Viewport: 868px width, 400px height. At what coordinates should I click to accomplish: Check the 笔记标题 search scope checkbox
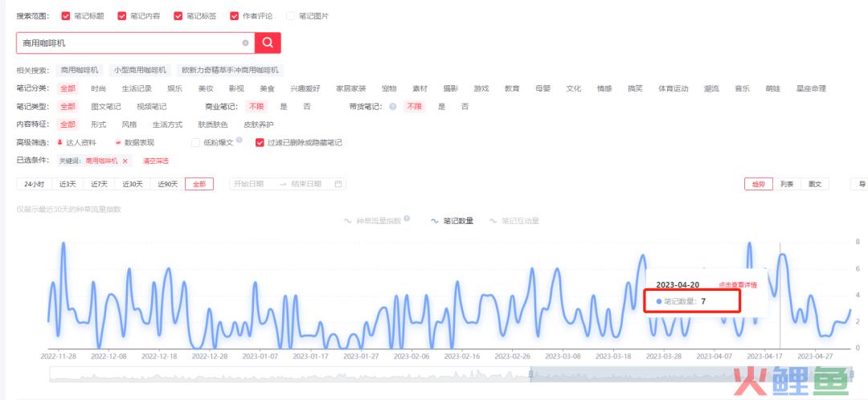pos(66,16)
